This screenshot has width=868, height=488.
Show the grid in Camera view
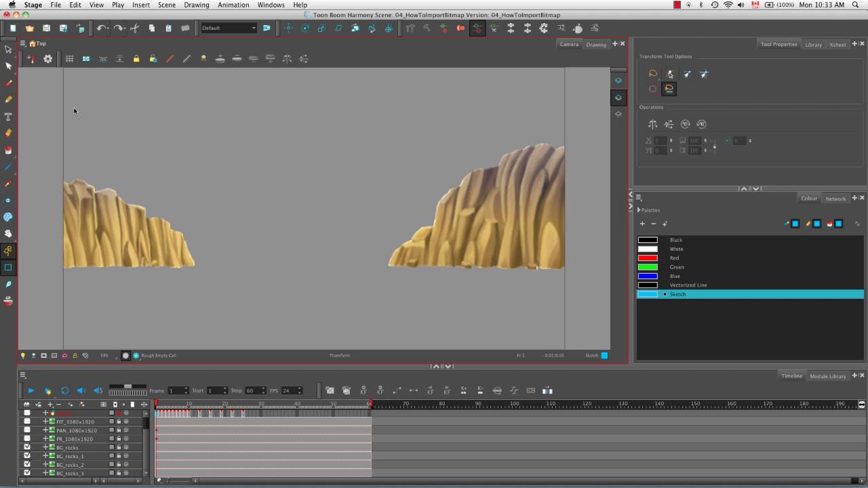[69, 59]
